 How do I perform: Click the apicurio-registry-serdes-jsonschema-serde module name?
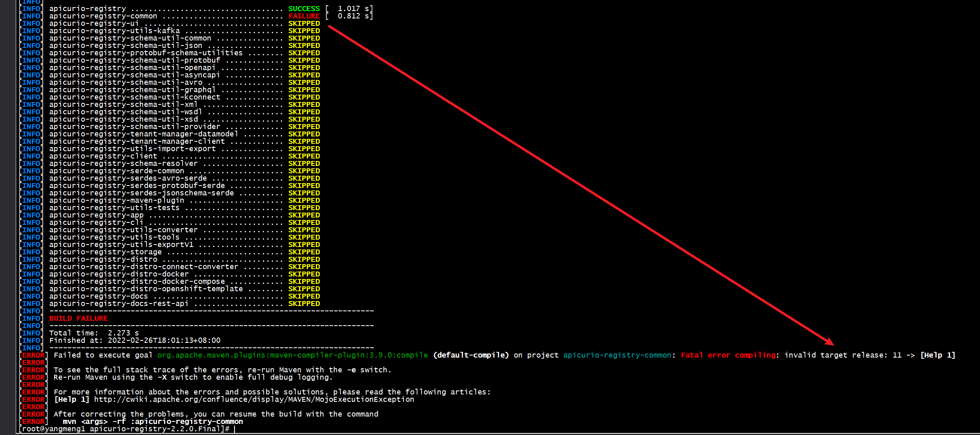[x=141, y=193]
